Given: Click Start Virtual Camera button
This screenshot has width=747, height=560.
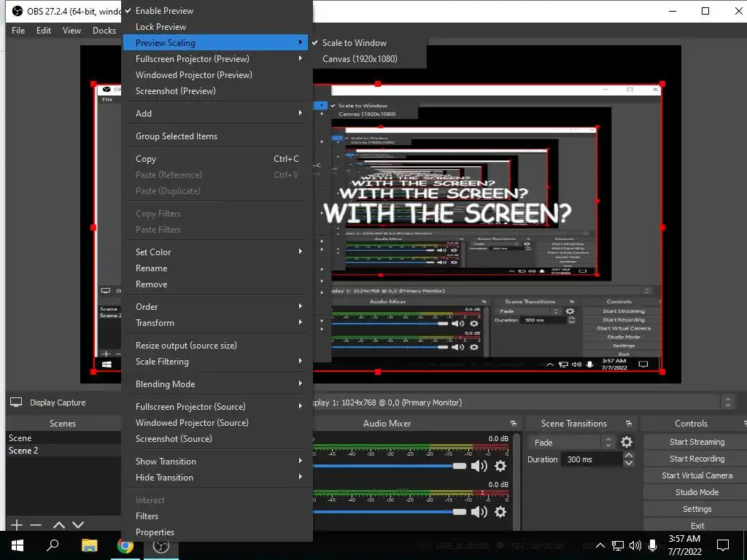Looking at the screenshot, I should click(697, 475).
